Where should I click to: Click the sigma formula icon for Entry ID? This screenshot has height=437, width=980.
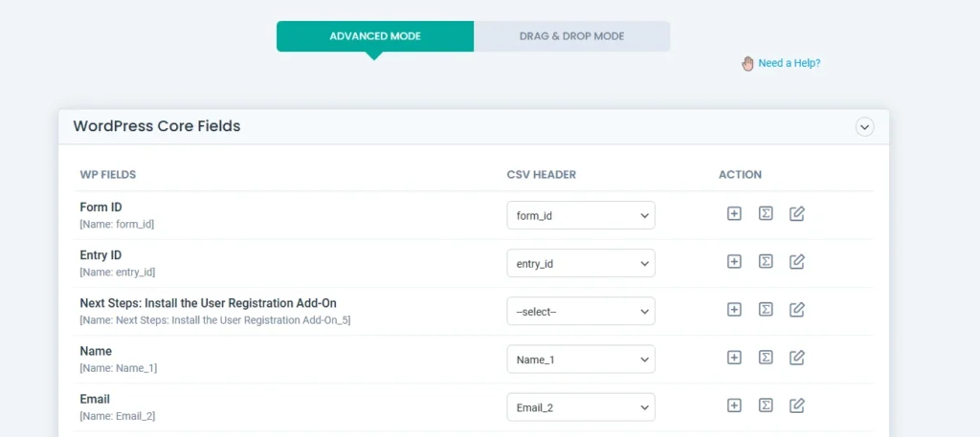tap(766, 262)
